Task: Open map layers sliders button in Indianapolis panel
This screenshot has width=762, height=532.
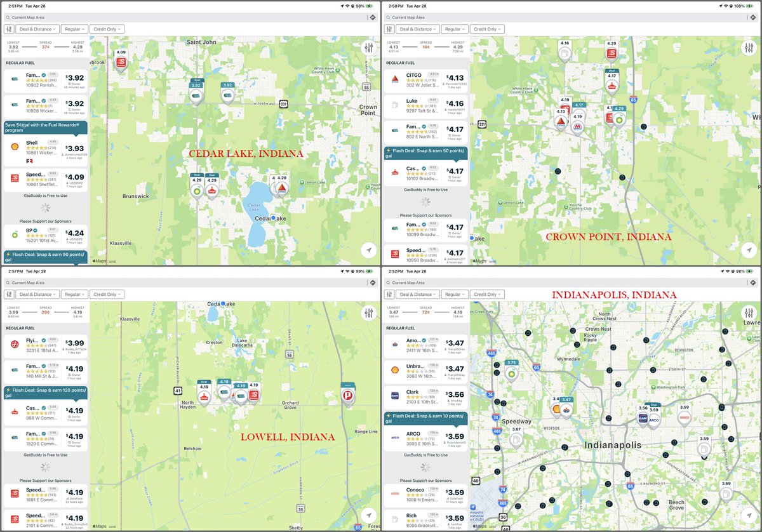Action: tap(749, 313)
